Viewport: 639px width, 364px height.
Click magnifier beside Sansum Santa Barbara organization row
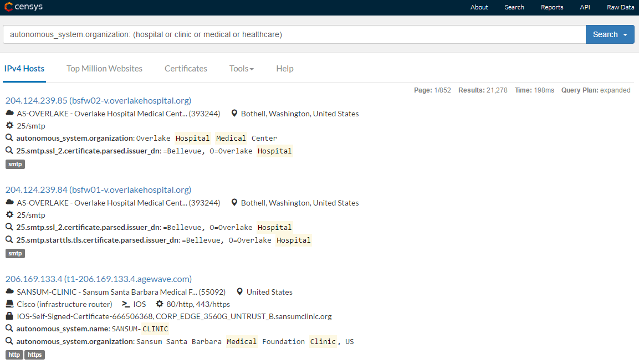(x=9, y=341)
